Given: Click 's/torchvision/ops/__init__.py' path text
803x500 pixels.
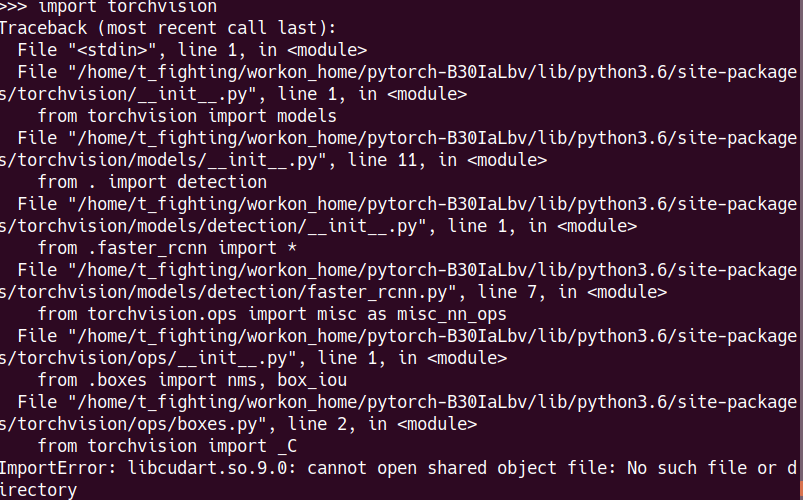Looking at the screenshot, I should point(144,358).
